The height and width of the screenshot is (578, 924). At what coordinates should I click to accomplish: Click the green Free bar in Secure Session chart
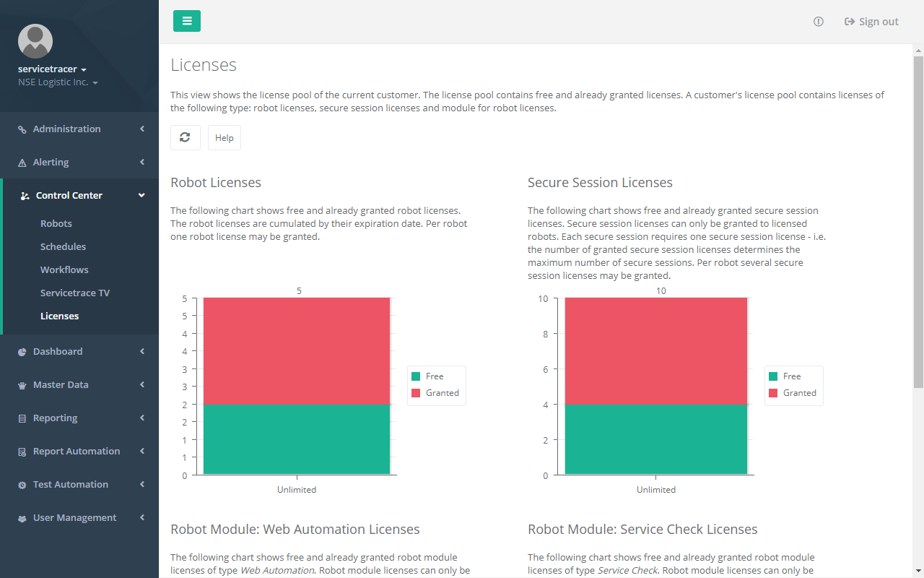click(x=656, y=439)
